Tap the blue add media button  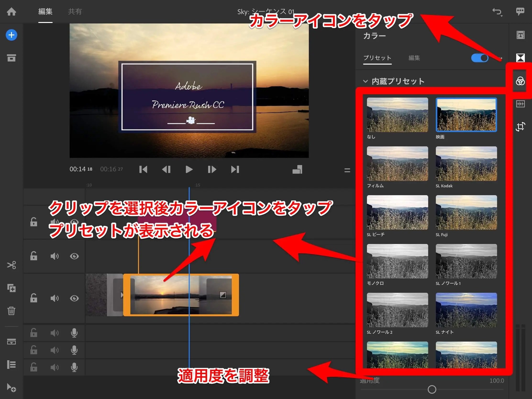click(x=11, y=35)
